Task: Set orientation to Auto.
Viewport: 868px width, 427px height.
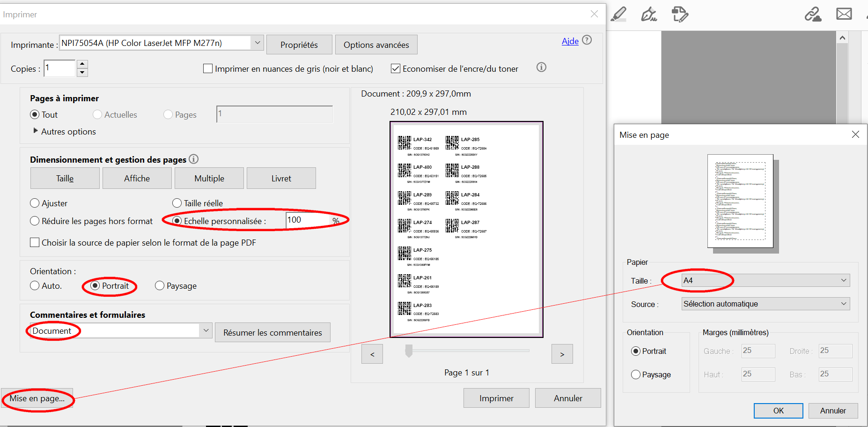Action: (35, 285)
